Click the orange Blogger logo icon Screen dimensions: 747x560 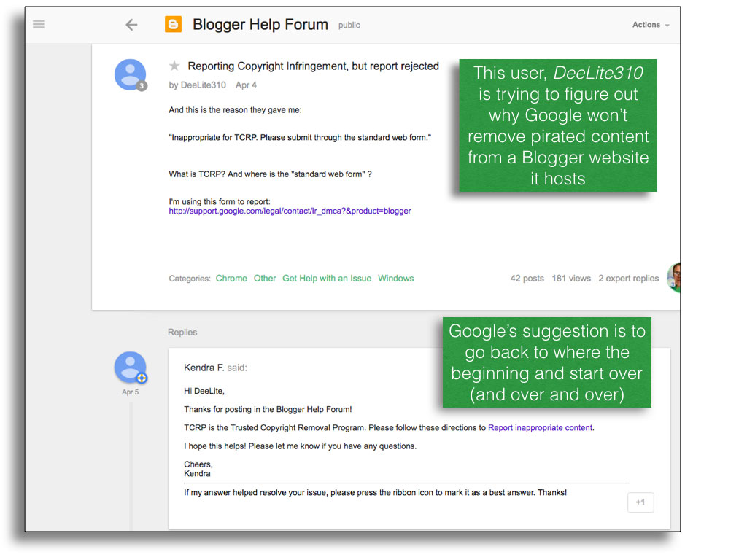point(174,24)
